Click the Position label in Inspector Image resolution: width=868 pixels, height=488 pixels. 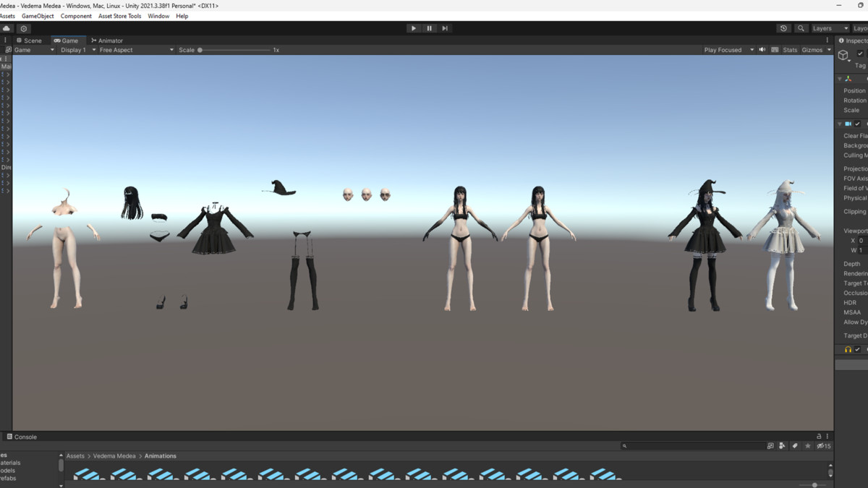[854, 91]
